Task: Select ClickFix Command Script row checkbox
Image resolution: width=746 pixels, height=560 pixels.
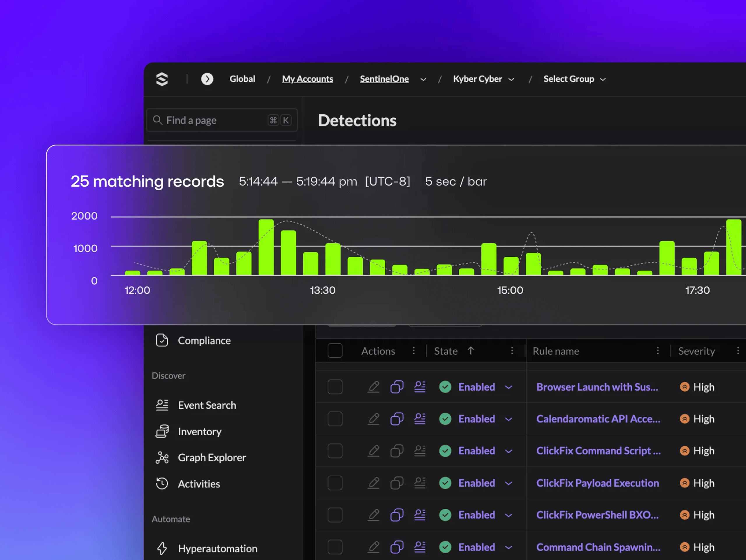Action: [x=335, y=451]
